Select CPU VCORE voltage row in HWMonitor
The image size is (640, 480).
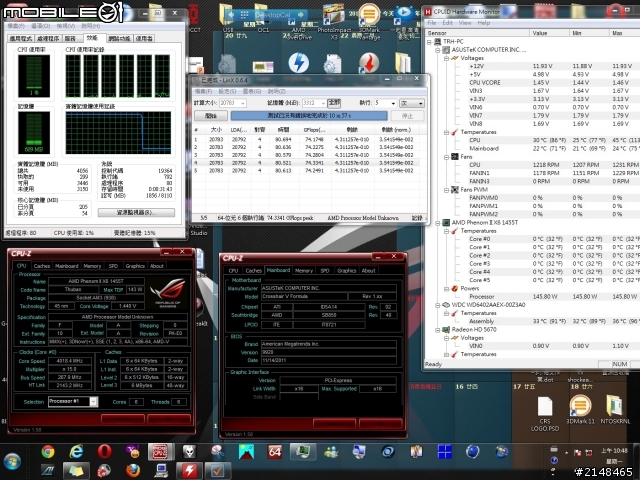[553, 83]
